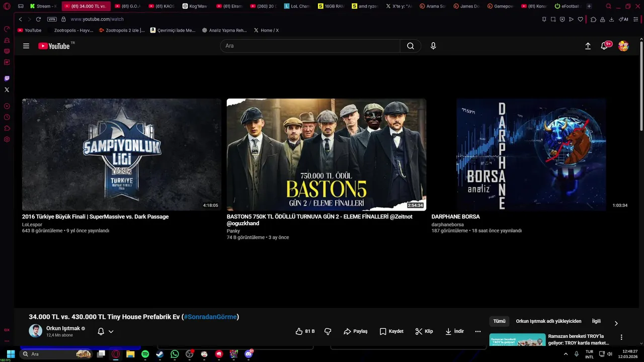Bookmark the page with the heart icon
The image size is (644, 362).
(580, 19)
